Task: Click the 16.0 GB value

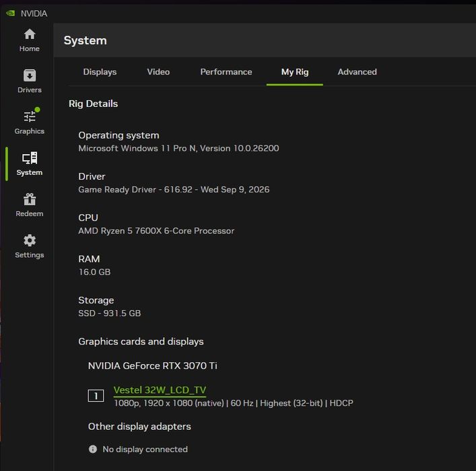Action: pos(94,272)
